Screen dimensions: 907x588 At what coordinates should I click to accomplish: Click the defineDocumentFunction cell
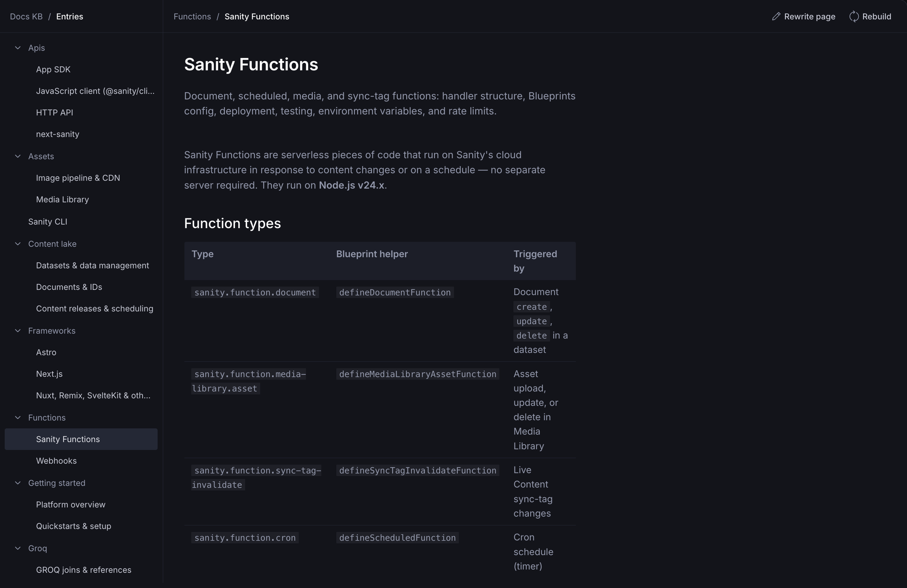395,292
